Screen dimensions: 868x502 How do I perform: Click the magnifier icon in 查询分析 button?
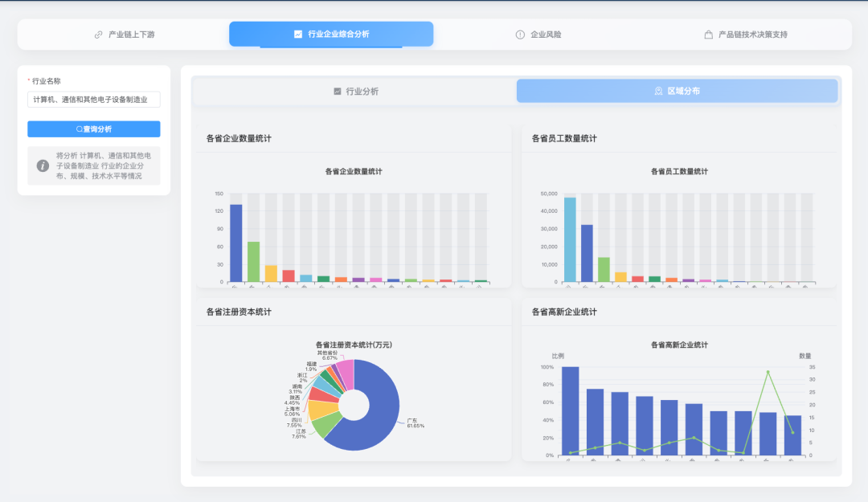79,129
